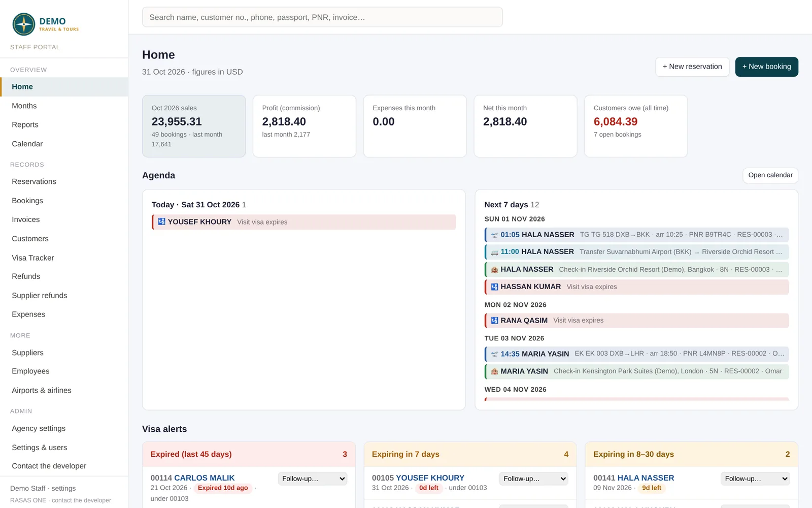
Task: Open Agency settings in Admin section
Action: click(64, 428)
